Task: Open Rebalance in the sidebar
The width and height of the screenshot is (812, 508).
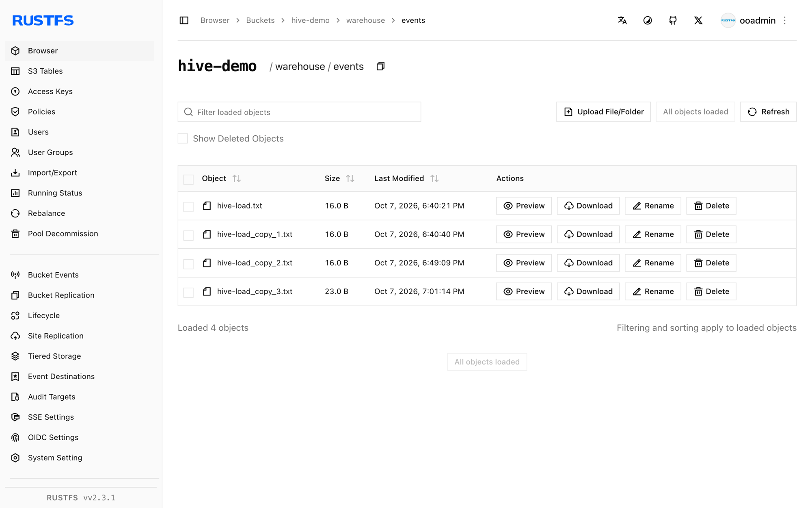Action: tap(80, 213)
